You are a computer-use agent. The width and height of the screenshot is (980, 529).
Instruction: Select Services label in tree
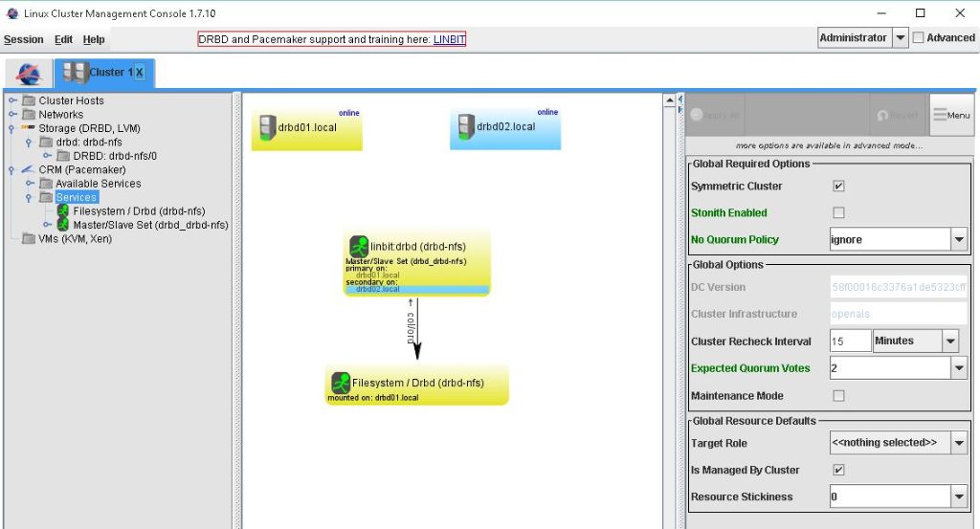(77, 197)
